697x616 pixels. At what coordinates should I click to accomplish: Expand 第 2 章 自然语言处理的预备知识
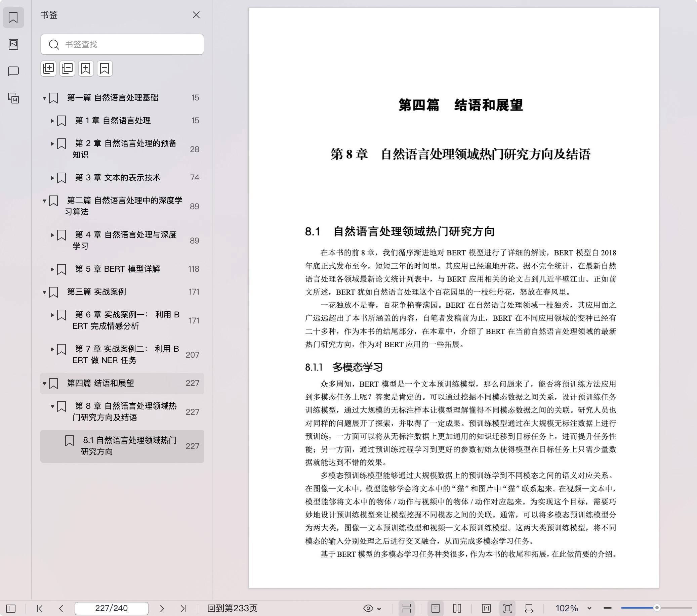52,144
